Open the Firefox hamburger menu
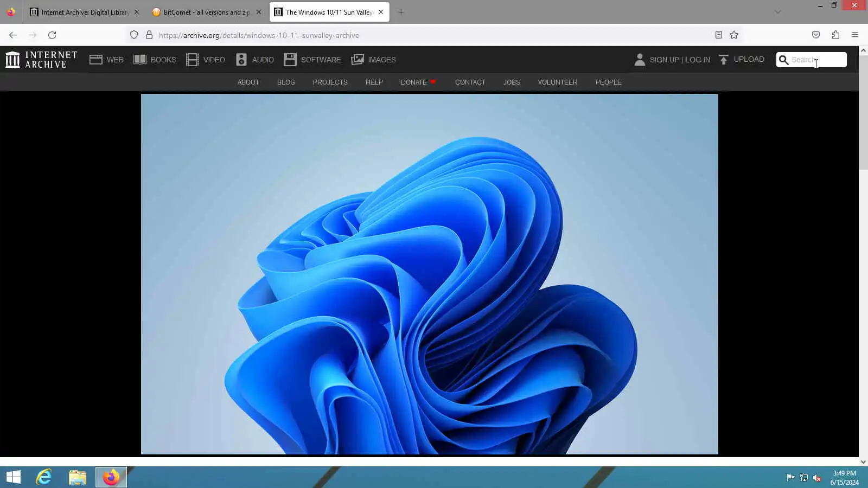868x488 pixels. tap(855, 35)
